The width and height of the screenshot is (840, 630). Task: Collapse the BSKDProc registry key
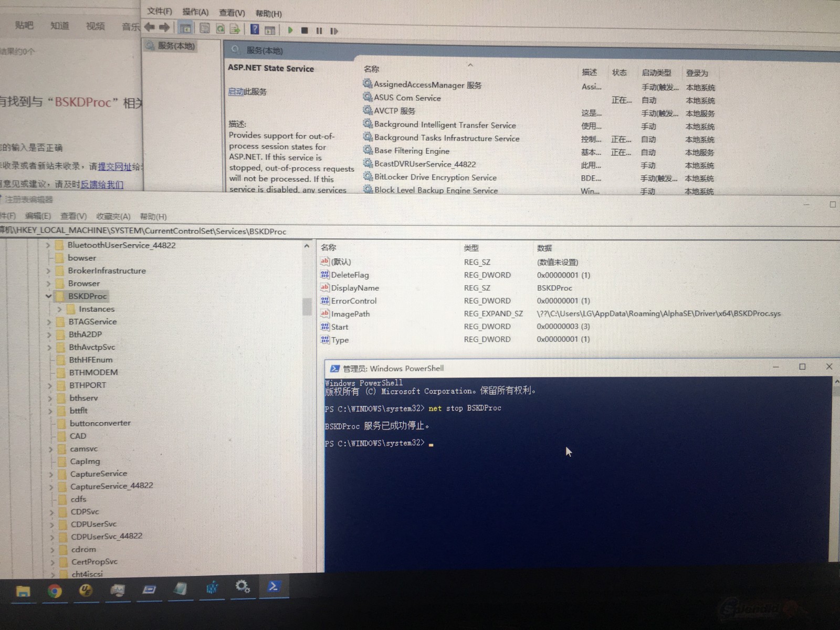(x=48, y=296)
